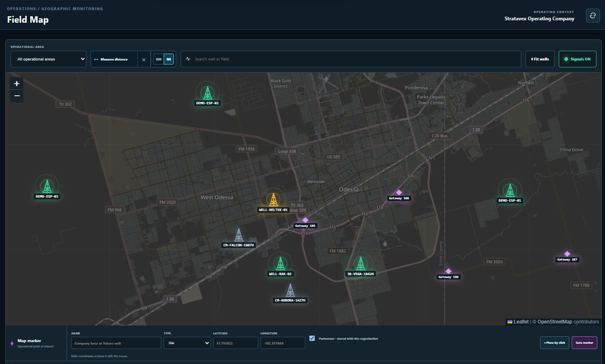Screen dimensions: 605x364
Task: Click the marker Name input field
Action: coord(116,343)
